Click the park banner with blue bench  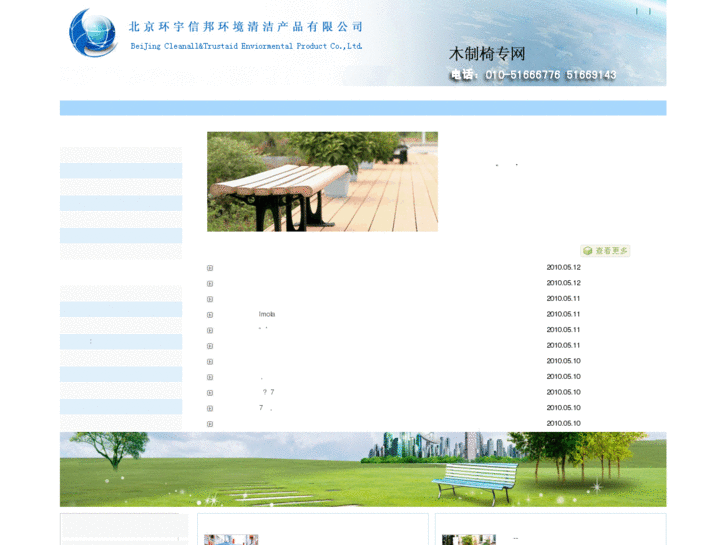[x=363, y=469]
